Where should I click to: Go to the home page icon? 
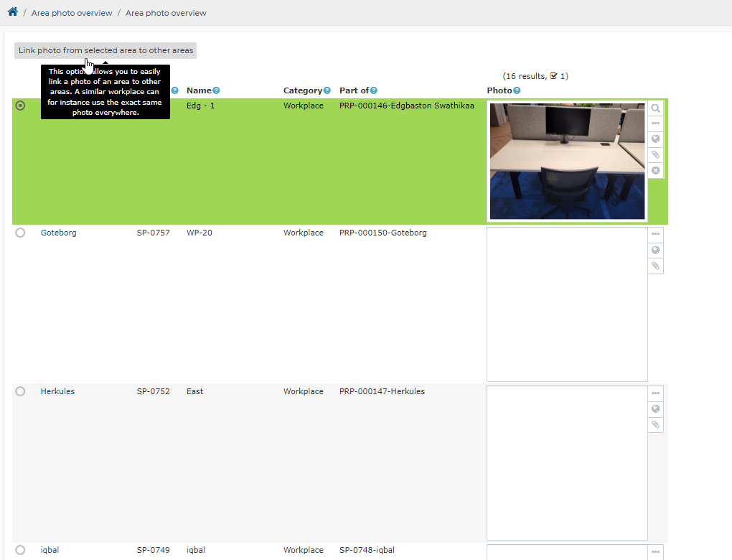[x=13, y=11]
